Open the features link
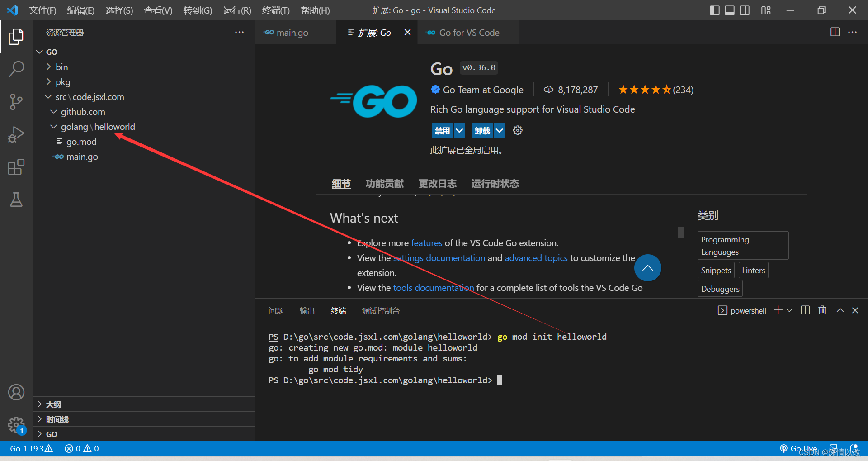The image size is (868, 461). coord(427,243)
